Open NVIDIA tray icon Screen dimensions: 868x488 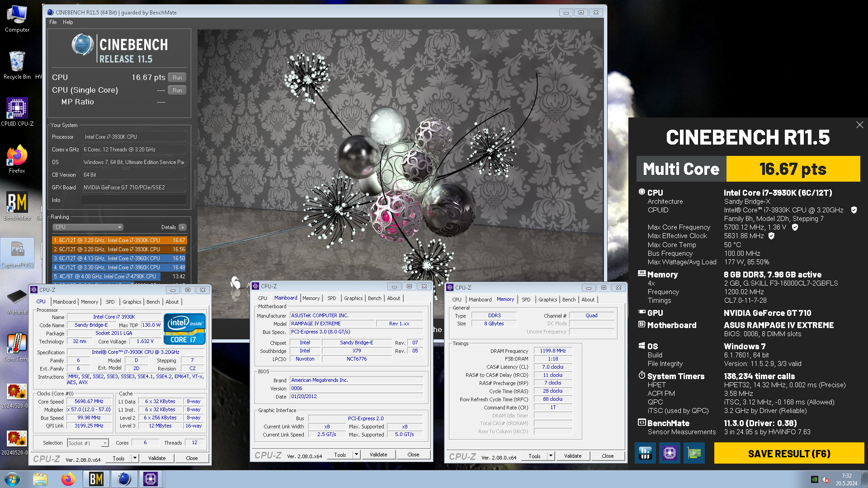pyautogui.click(x=815, y=479)
